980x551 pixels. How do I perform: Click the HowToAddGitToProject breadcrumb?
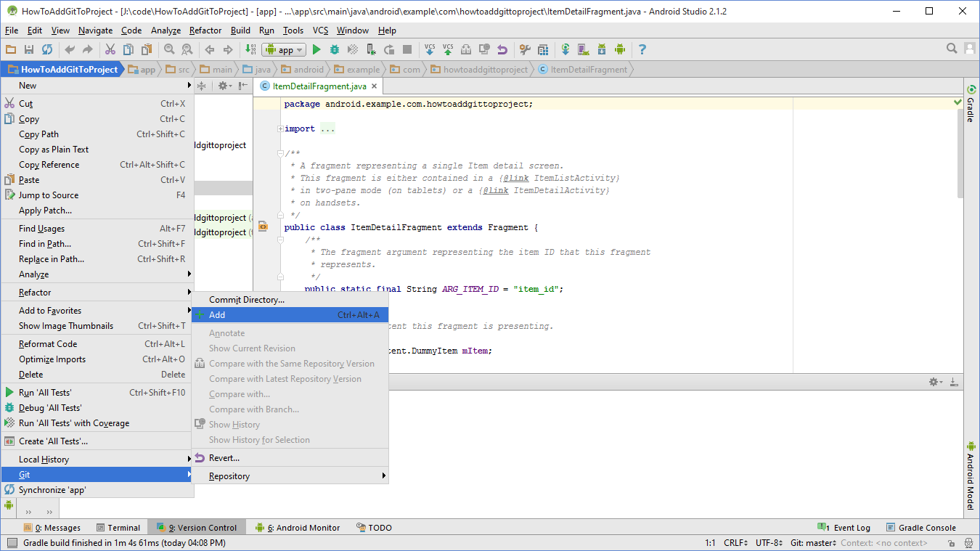[x=62, y=70]
